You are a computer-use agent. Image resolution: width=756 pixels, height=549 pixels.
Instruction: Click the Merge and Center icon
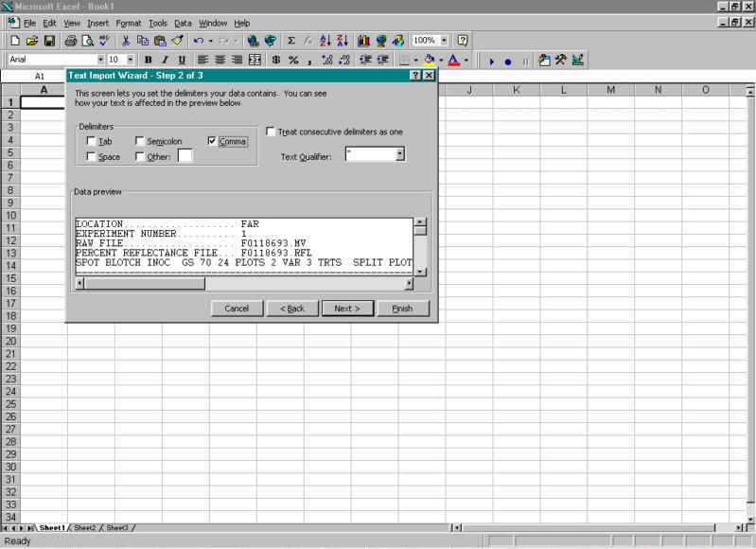pyautogui.click(x=255, y=60)
